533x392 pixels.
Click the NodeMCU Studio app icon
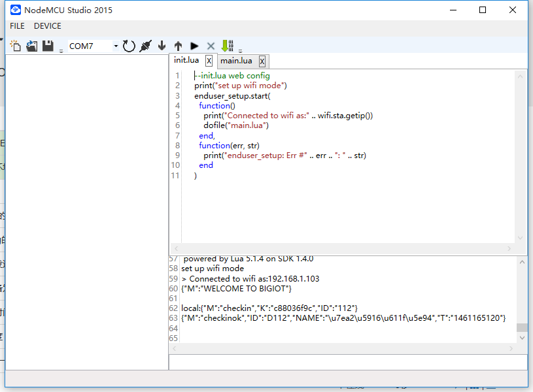16,10
